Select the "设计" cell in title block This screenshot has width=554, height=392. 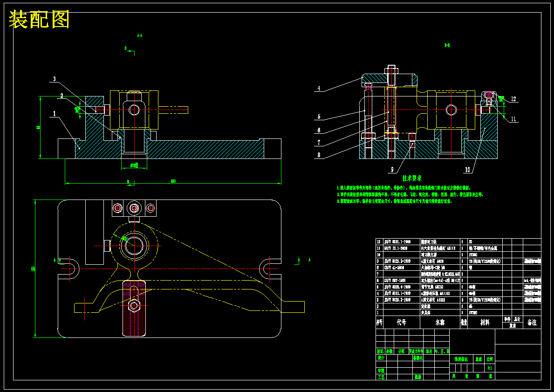coord(381,358)
